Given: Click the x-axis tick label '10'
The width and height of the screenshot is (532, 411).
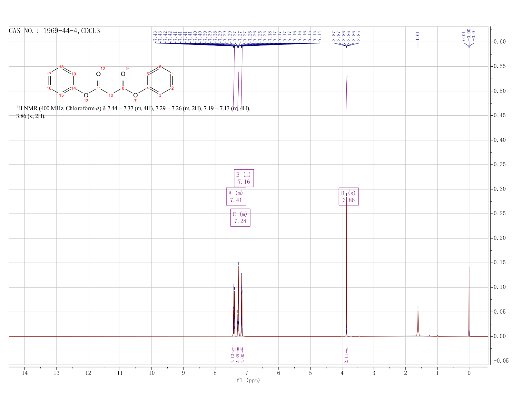Looking at the screenshot, I should click(152, 373).
